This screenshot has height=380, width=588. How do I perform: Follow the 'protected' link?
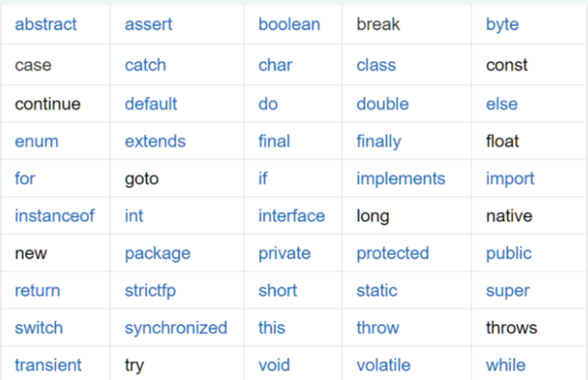coord(392,253)
